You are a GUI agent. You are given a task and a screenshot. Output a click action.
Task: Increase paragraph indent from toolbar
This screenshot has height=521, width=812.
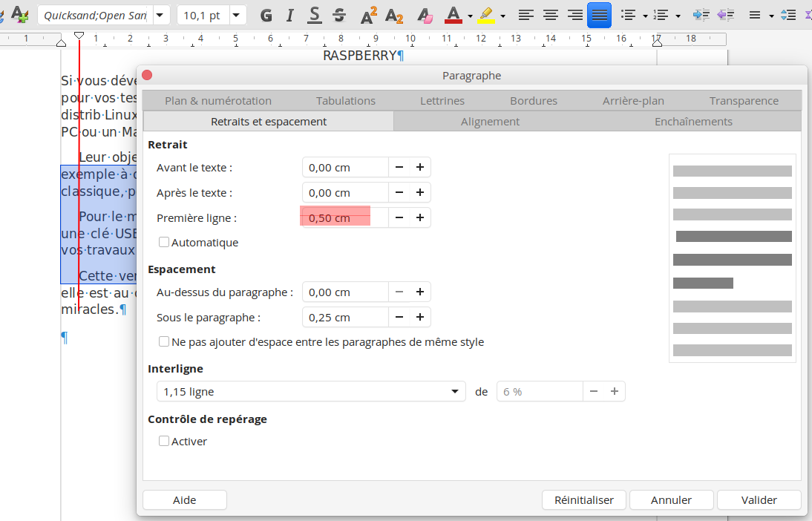coord(699,15)
